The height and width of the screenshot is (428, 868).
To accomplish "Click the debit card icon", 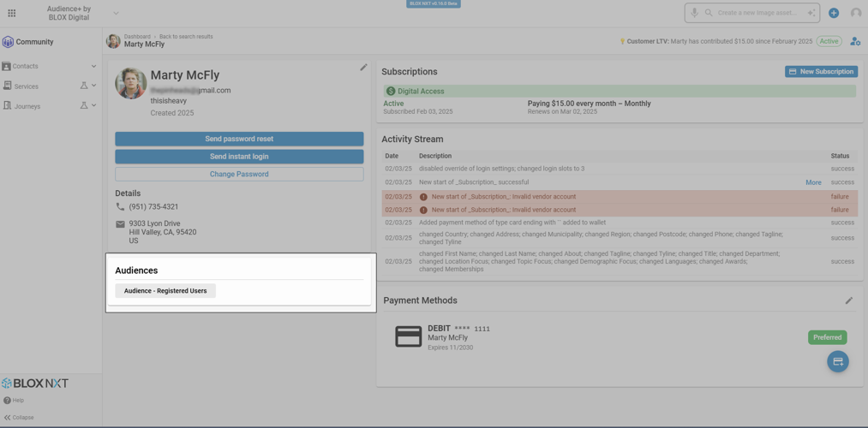I will (x=409, y=336).
